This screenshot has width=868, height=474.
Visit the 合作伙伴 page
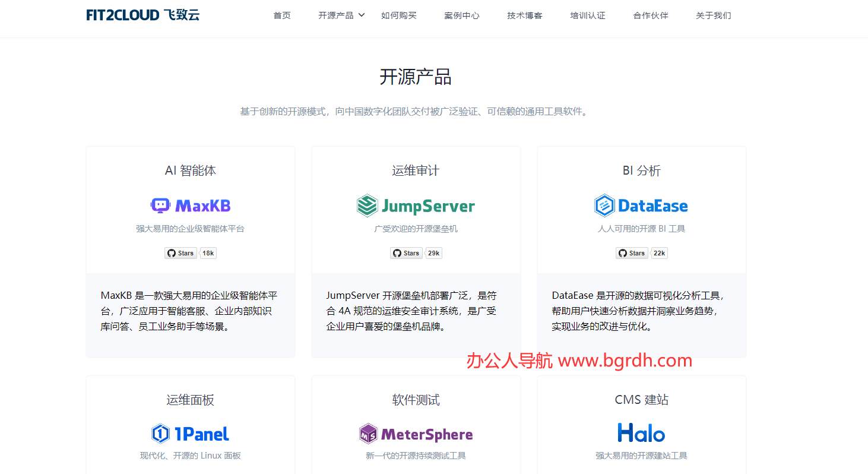[x=651, y=15]
